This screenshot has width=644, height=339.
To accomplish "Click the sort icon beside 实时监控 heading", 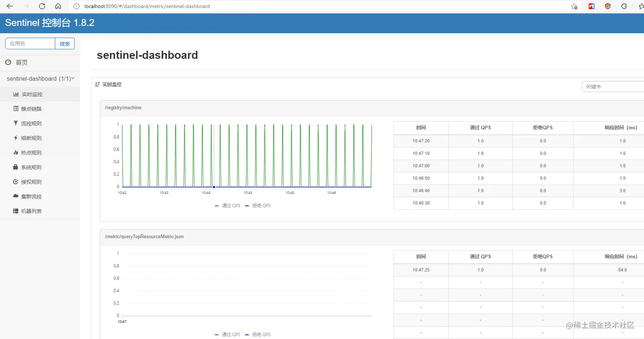I will 98,85.
